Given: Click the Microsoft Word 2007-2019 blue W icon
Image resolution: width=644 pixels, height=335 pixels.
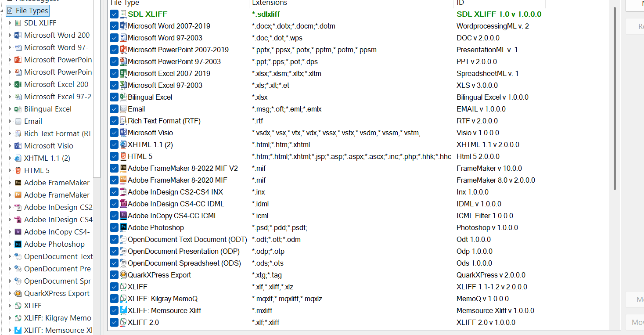Looking at the screenshot, I should 123,26.
